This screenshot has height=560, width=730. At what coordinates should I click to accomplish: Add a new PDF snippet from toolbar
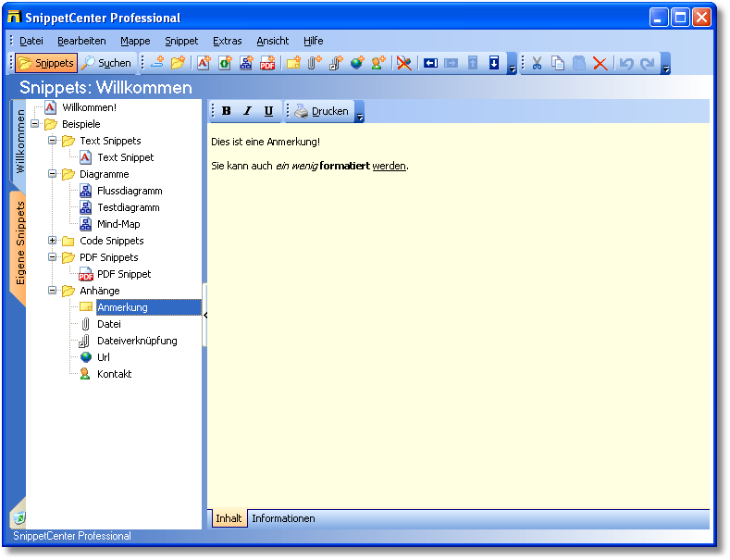(267, 62)
